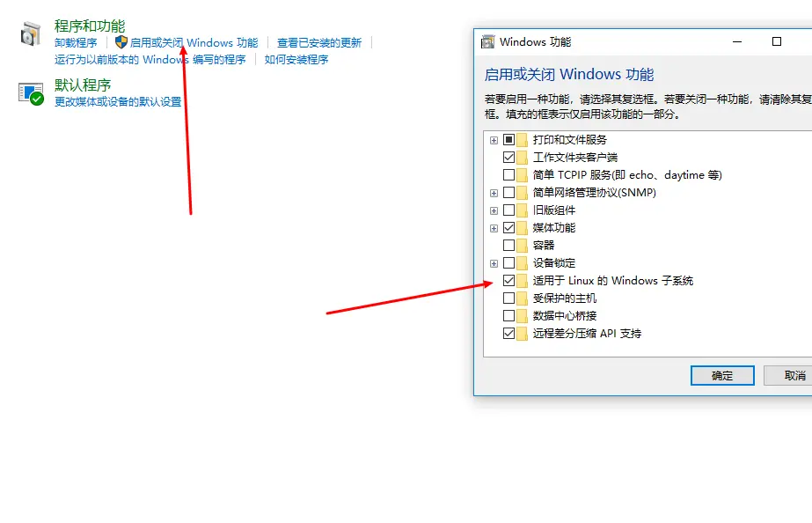
Task: Select the 数据中心桥接 label
Action: pos(565,316)
